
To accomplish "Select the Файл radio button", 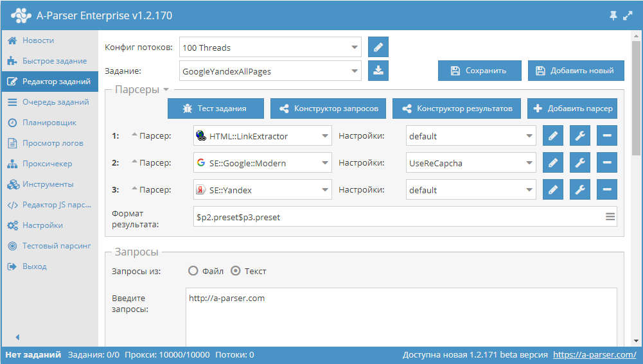I will click(x=193, y=270).
